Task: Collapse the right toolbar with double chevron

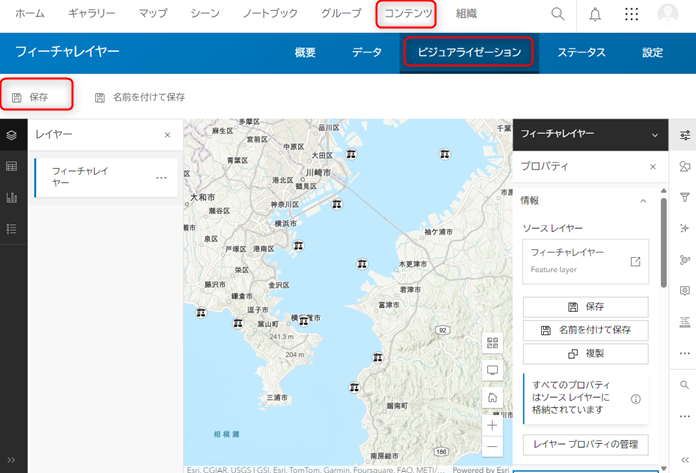Action: coord(685,460)
